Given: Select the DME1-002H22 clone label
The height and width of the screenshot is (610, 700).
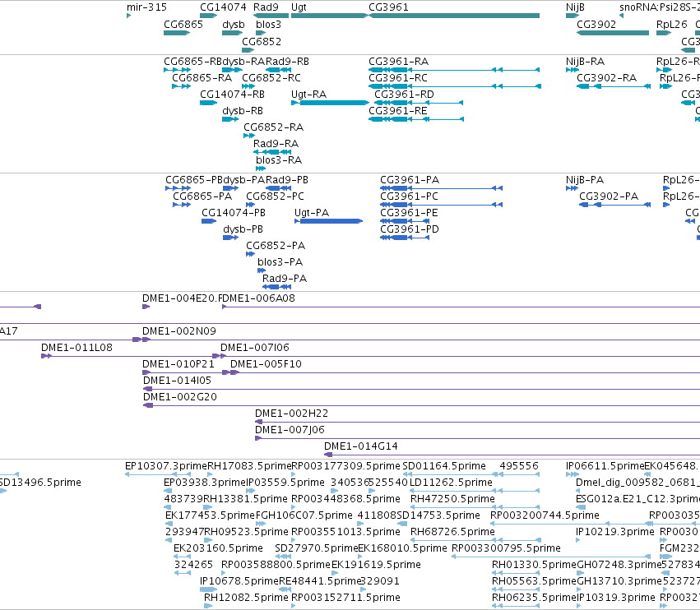Looking at the screenshot, I should point(291,414).
